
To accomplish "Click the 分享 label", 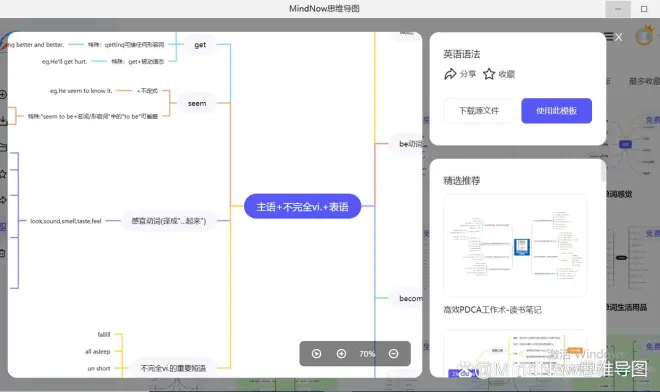I will [468, 74].
